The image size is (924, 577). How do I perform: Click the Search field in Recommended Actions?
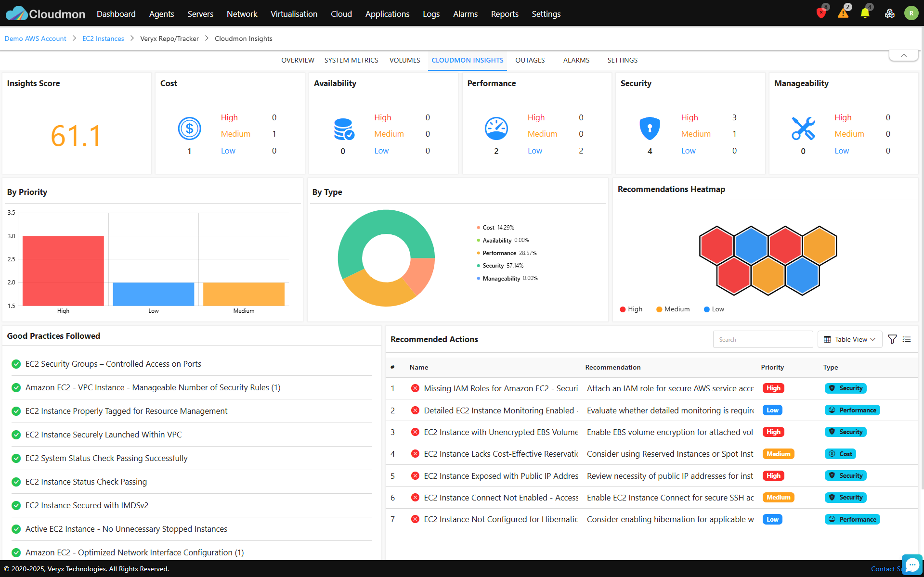[763, 339]
